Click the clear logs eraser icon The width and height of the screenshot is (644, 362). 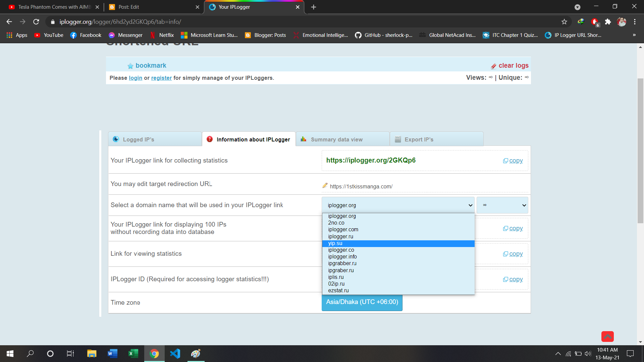coord(493,66)
